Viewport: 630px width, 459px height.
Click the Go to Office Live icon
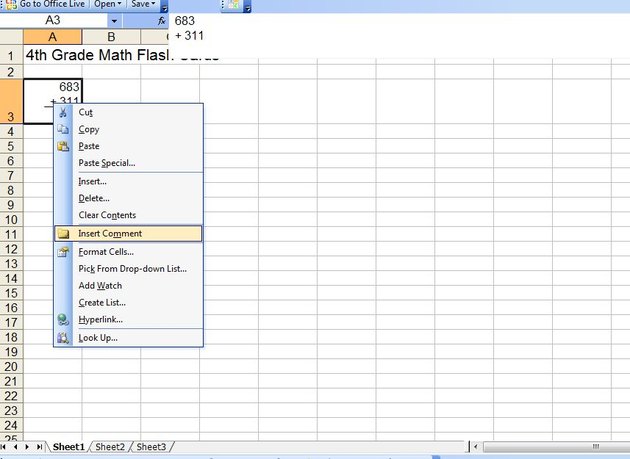click(11, 4)
